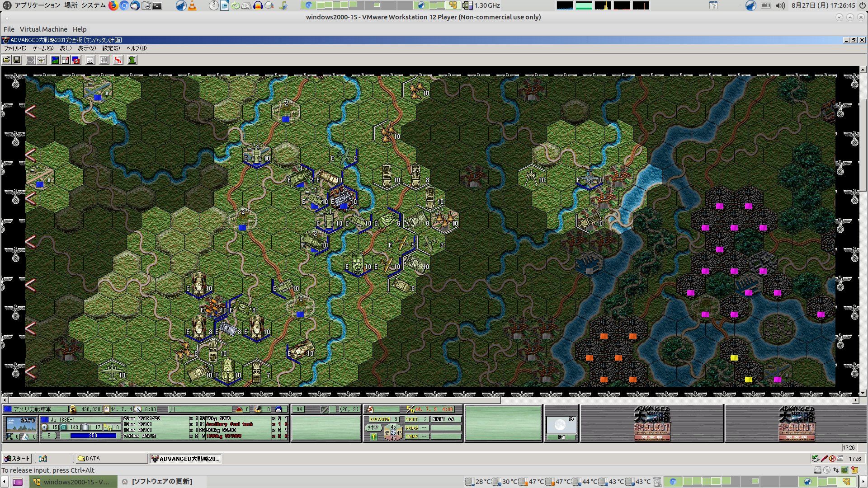Open the VMware Help menu
Screen dimensions: 868x488
click(x=80, y=29)
